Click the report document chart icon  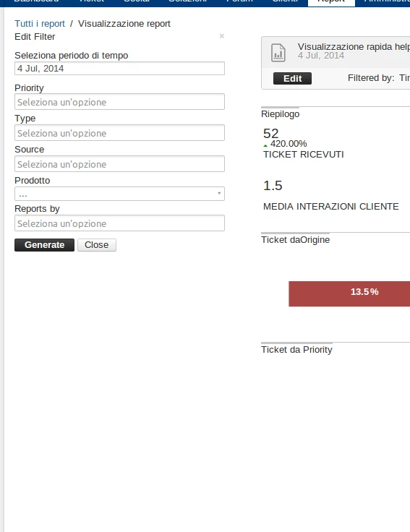(x=278, y=53)
